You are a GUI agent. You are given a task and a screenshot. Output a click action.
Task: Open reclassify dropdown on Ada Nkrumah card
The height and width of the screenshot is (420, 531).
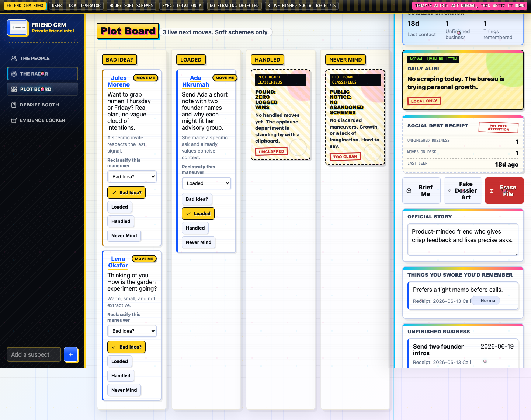206,183
